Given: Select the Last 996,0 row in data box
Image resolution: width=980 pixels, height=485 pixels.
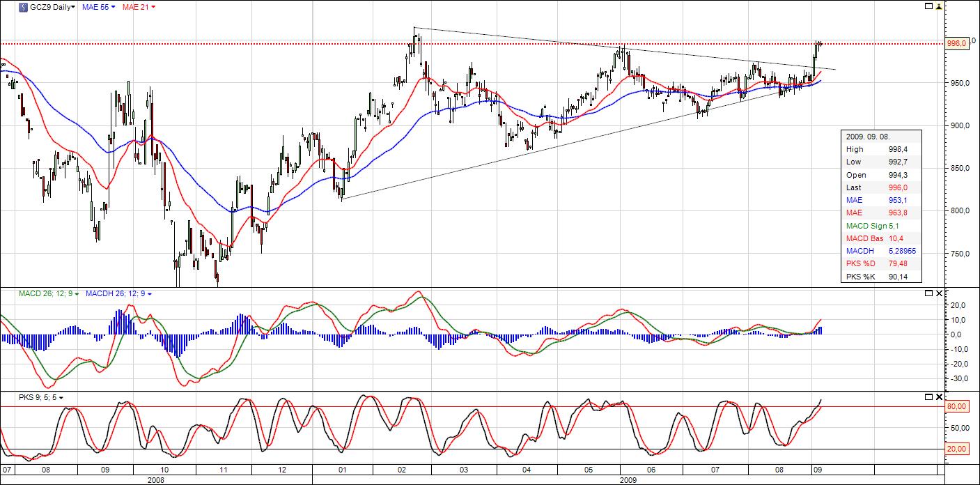Looking at the screenshot, I should tap(882, 187).
